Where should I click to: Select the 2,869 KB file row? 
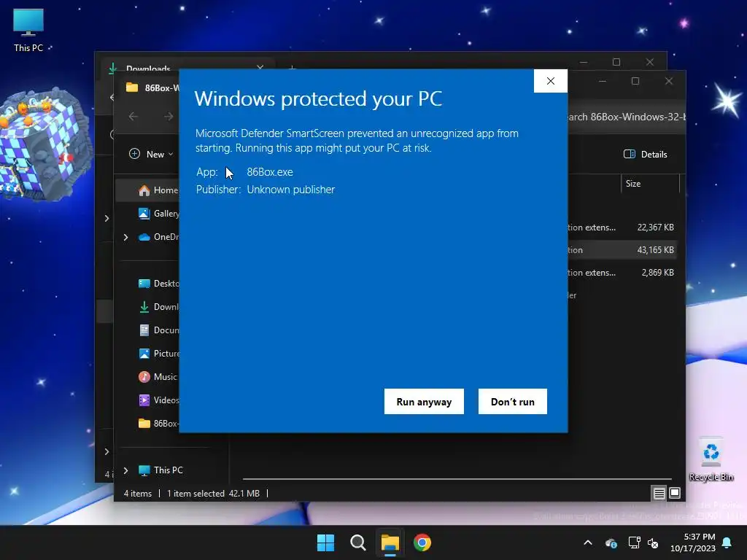[x=622, y=273]
